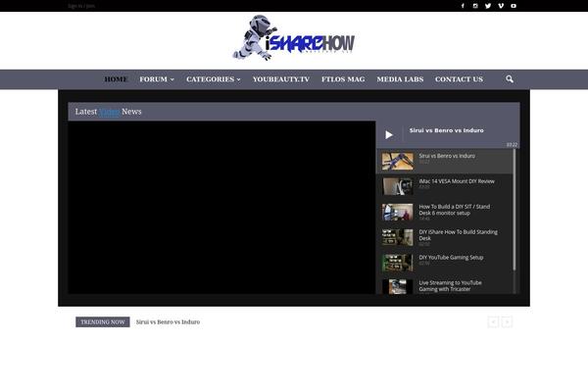
Task: Open trending story Sirui vs Benro vs Induro
Action: pyautogui.click(x=168, y=321)
